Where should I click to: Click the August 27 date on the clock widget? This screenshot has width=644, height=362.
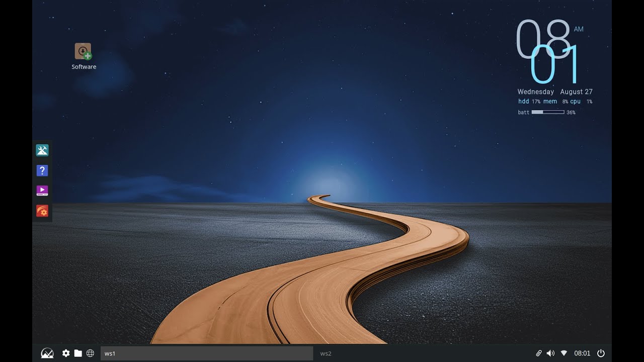tap(576, 91)
